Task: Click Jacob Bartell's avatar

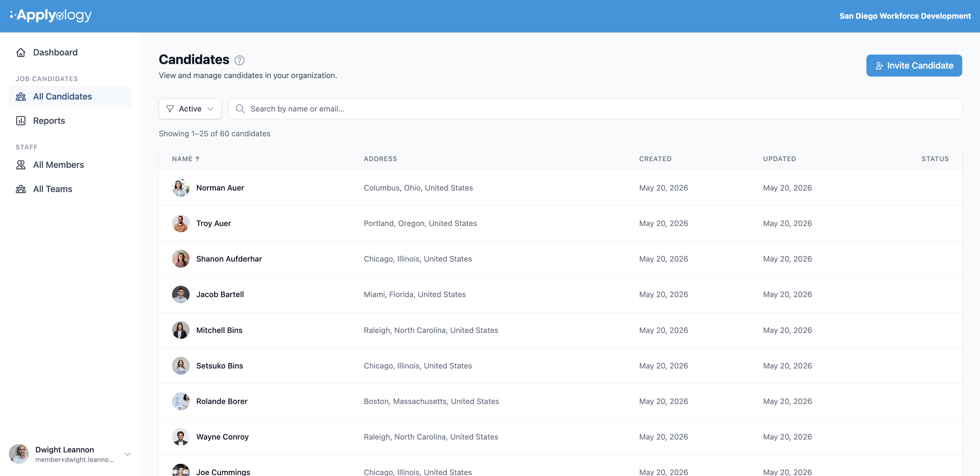Action: [181, 294]
